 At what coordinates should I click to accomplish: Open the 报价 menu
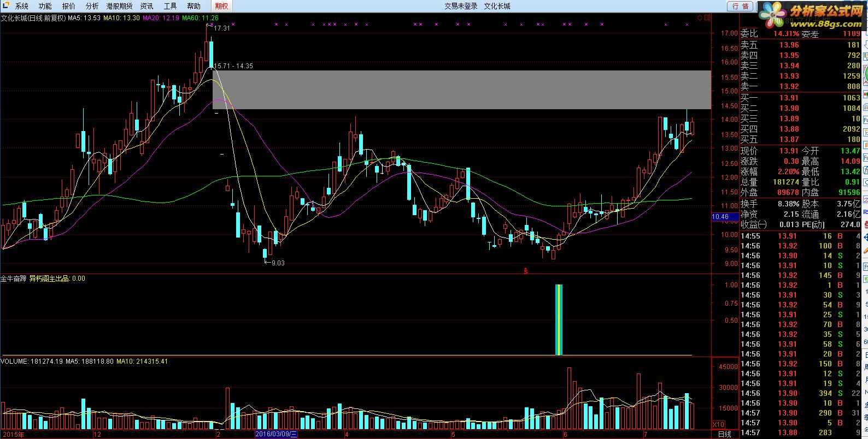[x=69, y=6]
